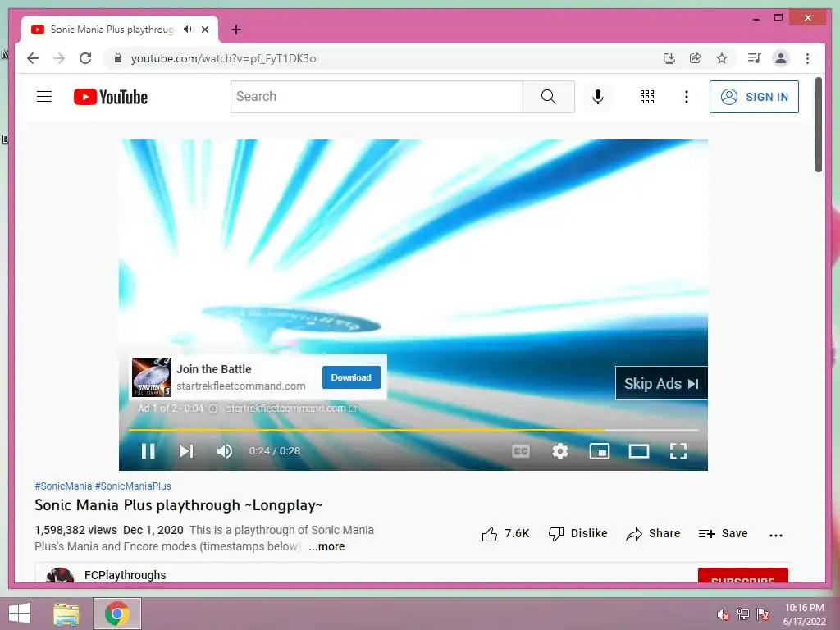
Task: Enter full screen mode
Action: point(678,451)
